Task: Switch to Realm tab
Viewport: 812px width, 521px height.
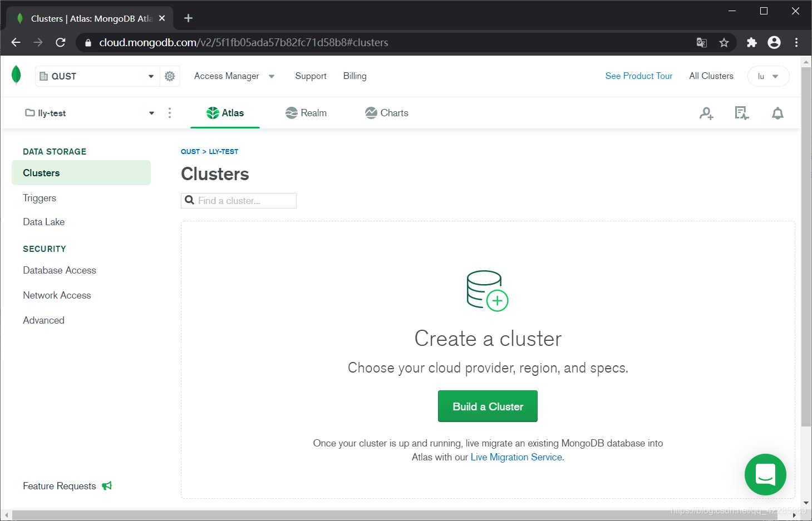Action: (306, 113)
